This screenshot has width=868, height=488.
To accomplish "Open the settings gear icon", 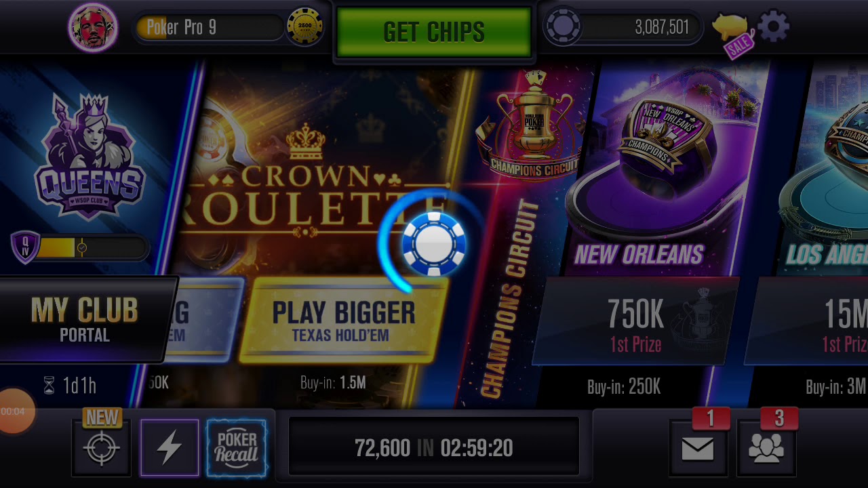I will point(774,27).
